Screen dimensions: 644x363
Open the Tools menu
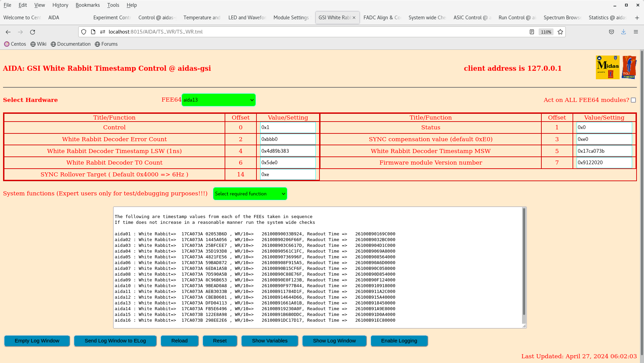(113, 5)
